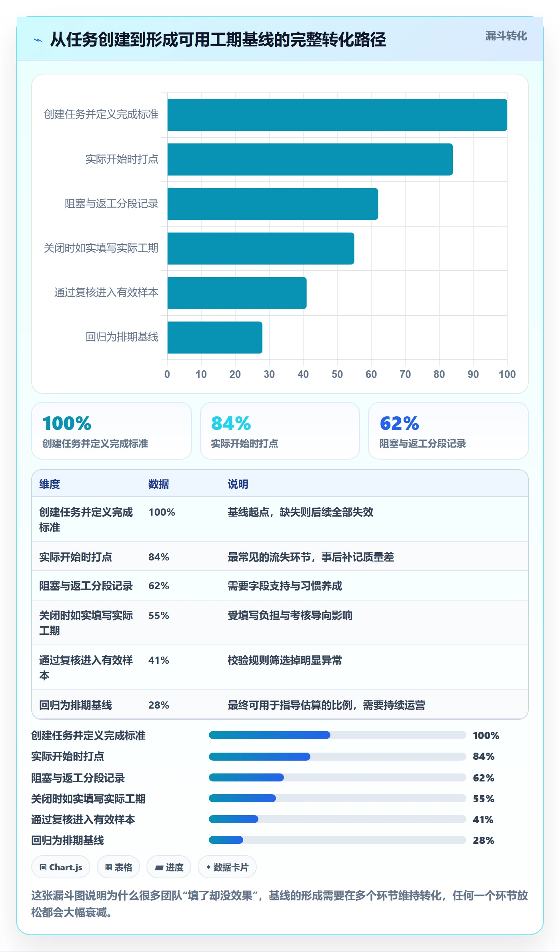Select the 表格 tag chip
This screenshot has width=560, height=952.
118,867
